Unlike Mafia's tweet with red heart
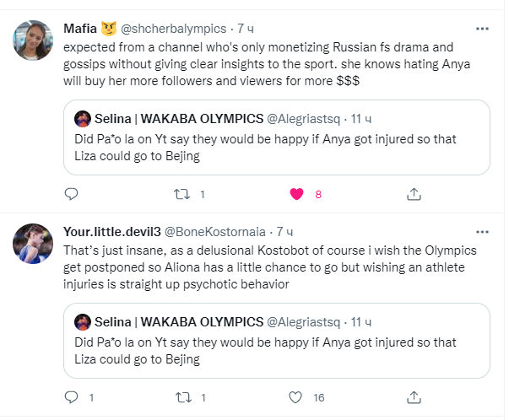 (296, 195)
